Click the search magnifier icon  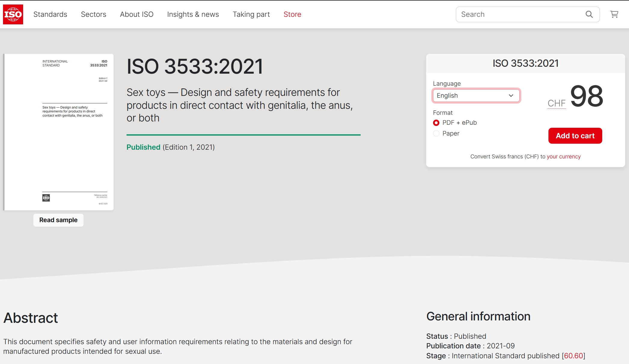click(x=589, y=14)
